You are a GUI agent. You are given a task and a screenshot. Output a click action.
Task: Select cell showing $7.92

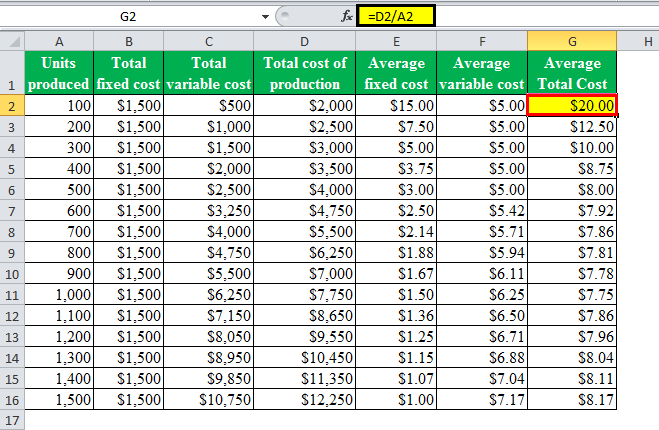[x=572, y=210]
